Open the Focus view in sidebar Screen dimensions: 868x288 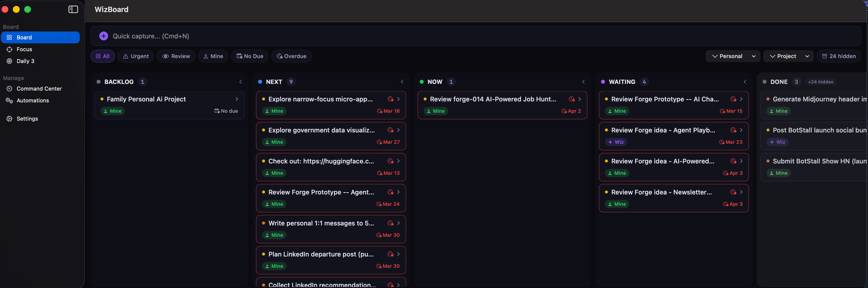pyautogui.click(x=24, y=49)
